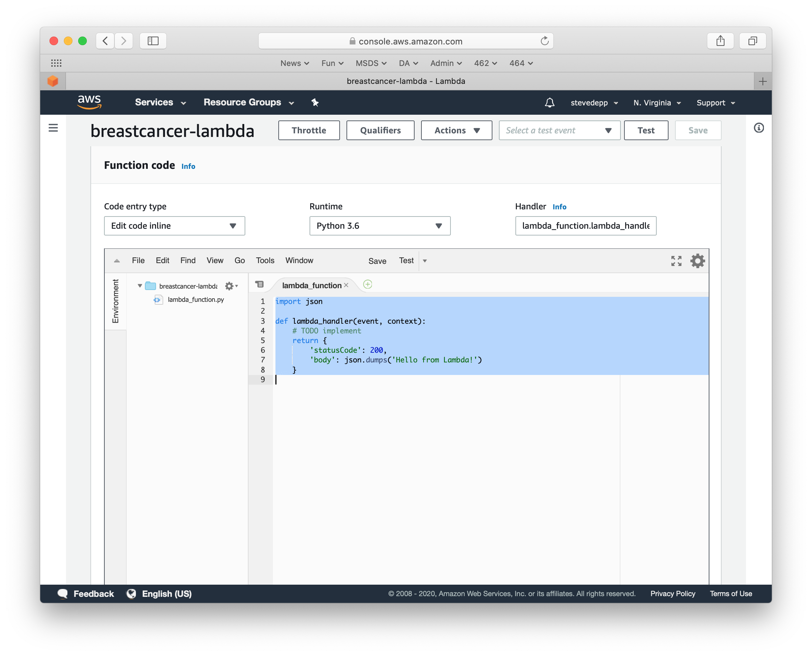Viewport: 812px width, 656px height.
Task: Click Safari's reload page icon
Action: (544, 41)
